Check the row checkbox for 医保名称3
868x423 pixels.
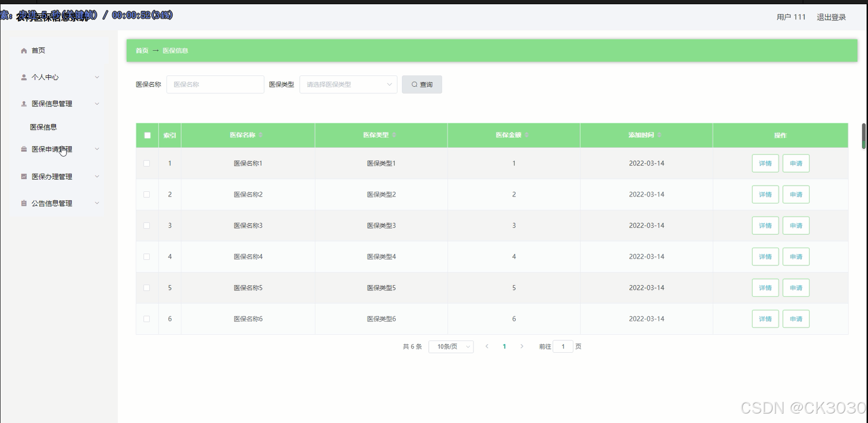pyautogui.click(x=147, y=226)
